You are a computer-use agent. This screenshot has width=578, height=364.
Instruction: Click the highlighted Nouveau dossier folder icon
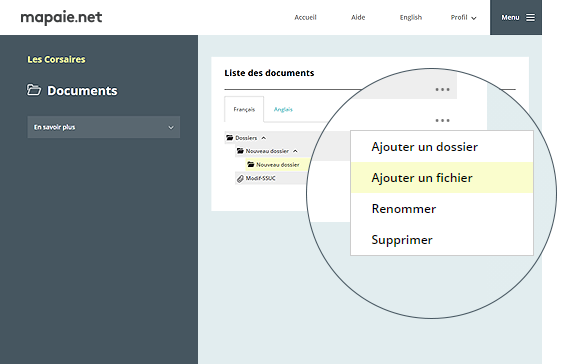251,164
